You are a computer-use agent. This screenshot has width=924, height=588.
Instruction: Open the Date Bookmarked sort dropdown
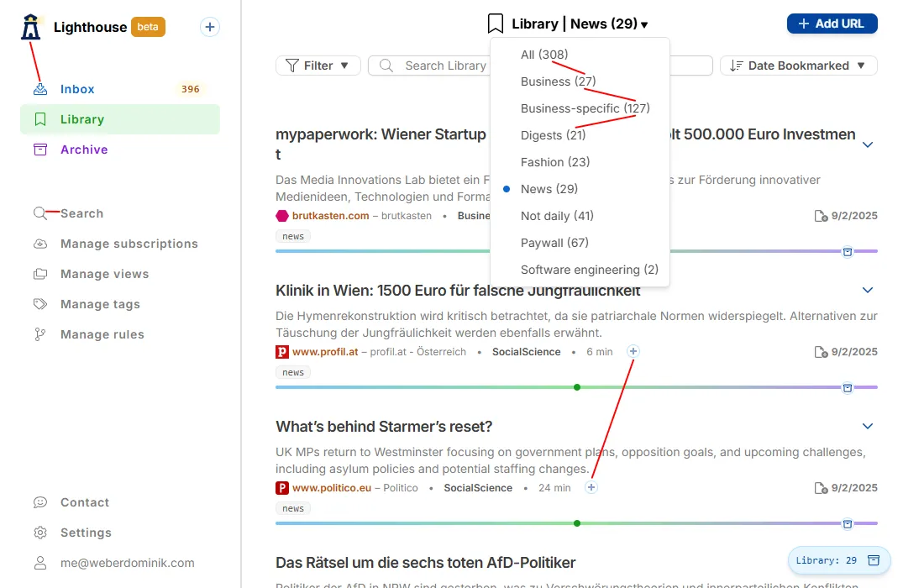798,66
